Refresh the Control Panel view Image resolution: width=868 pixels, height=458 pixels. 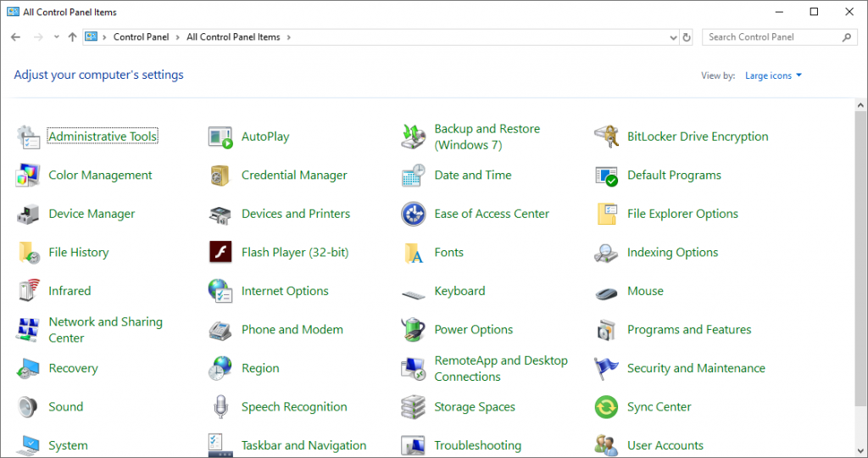click(687, 37)
